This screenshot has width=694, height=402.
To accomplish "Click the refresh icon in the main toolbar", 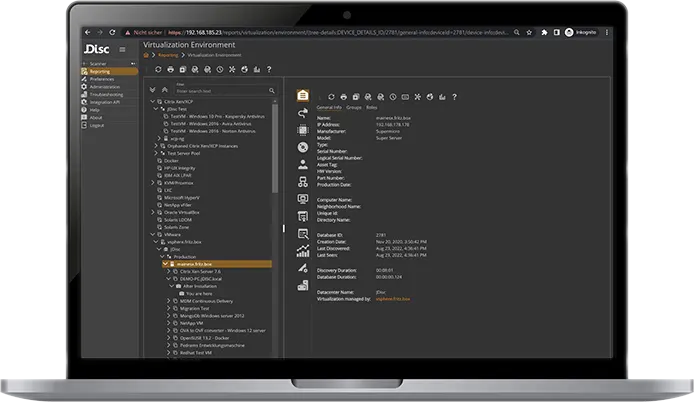I will (158, 69).
